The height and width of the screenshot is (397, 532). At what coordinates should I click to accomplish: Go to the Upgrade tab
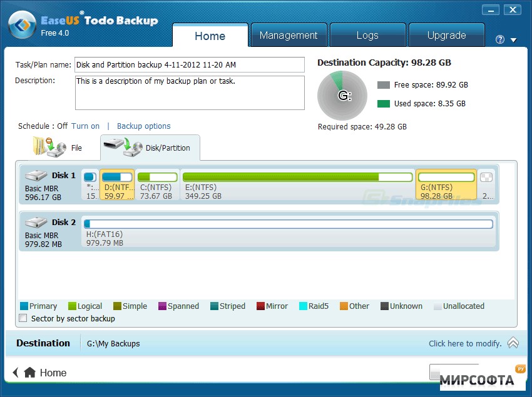(446, 35)
